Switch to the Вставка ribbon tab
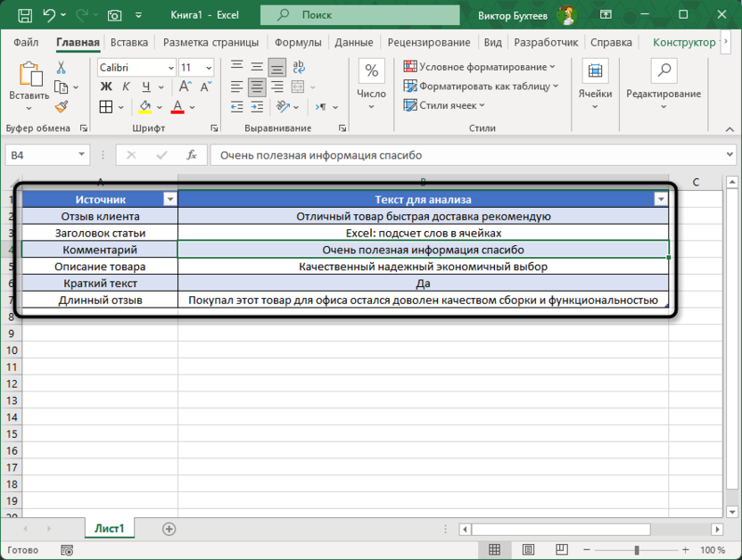Image resolution: width=742 pixels, height=560 pixels. click(129, 42)
